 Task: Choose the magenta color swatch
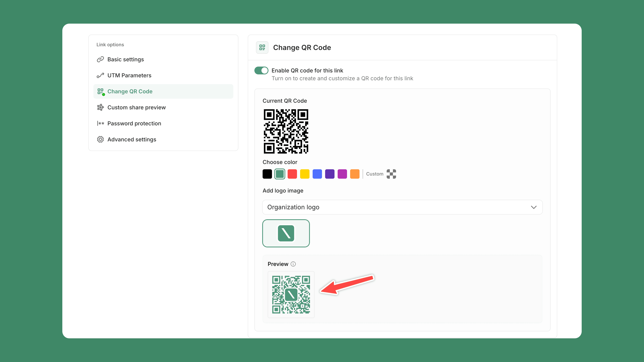[342, 174]
